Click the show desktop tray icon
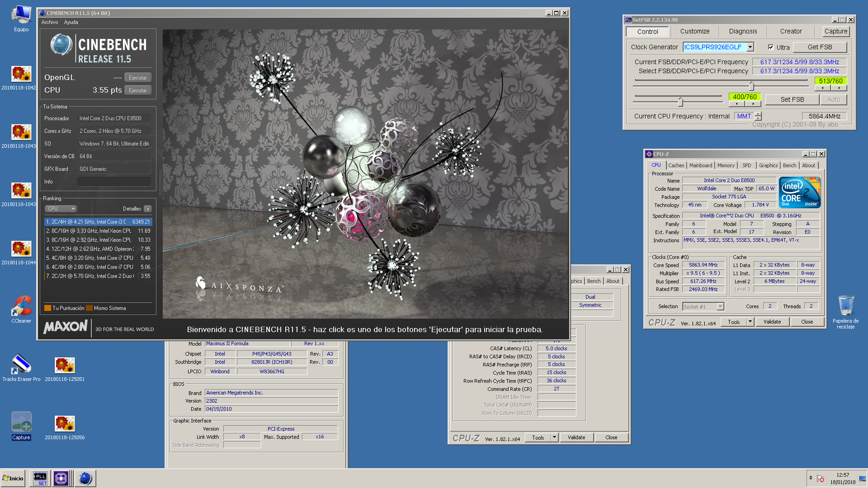This screenshot has height=488, width=868. [863, 479]
